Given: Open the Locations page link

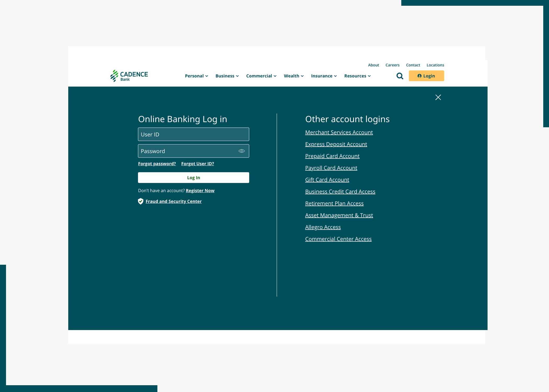Looking at the screenshot, I should tap(435, 65).
